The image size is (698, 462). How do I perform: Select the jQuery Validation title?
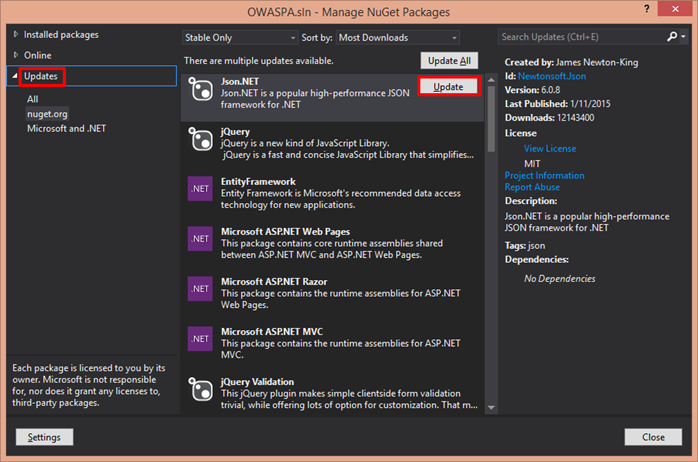257,382
